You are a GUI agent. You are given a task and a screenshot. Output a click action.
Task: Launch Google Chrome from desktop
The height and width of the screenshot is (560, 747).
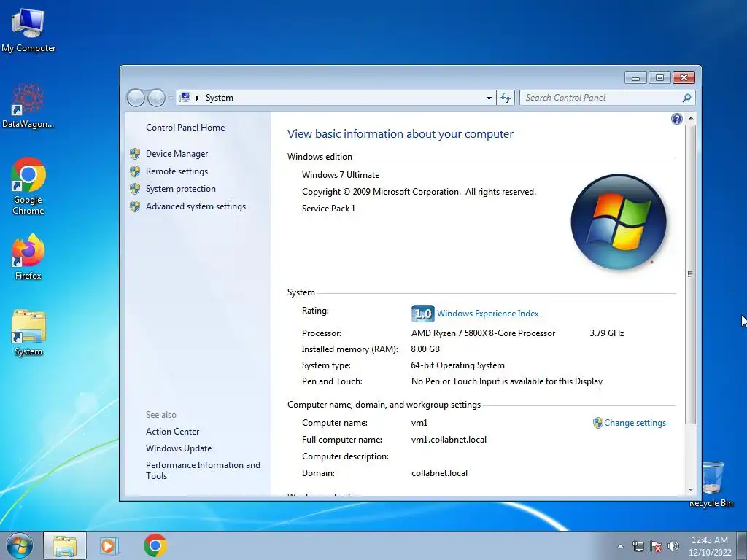click(x=28, y=186)
